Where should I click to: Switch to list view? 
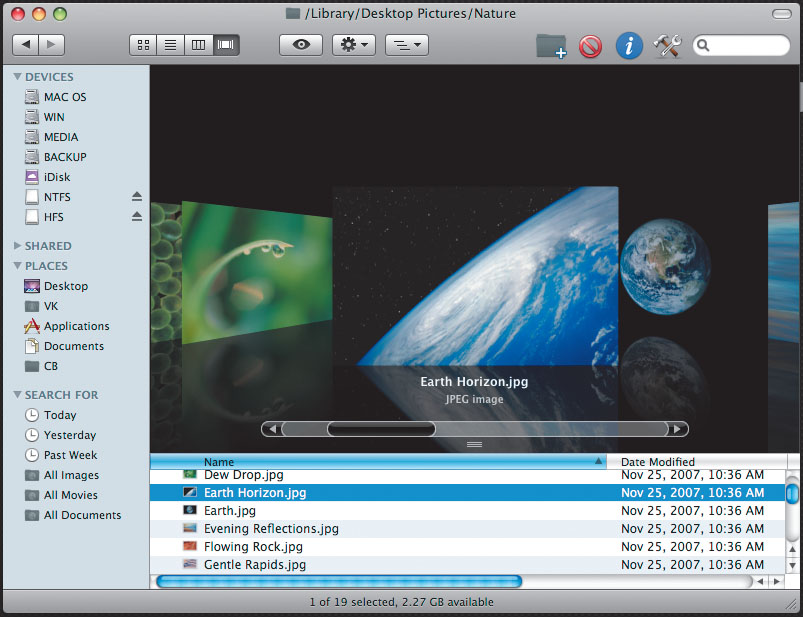tap(171, 45)
